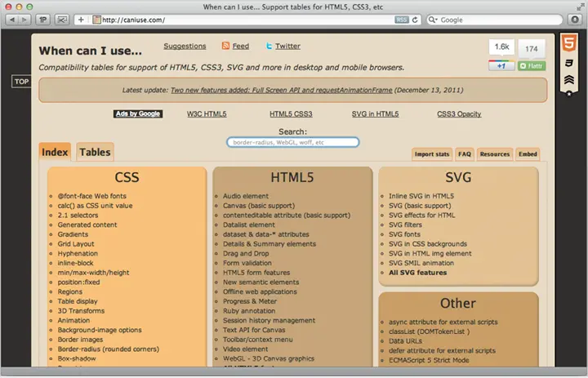This screenshot has width=588, height=378.
Task: Open the Import stats tab
Action: pyautogui.click(x=432, y=154)
